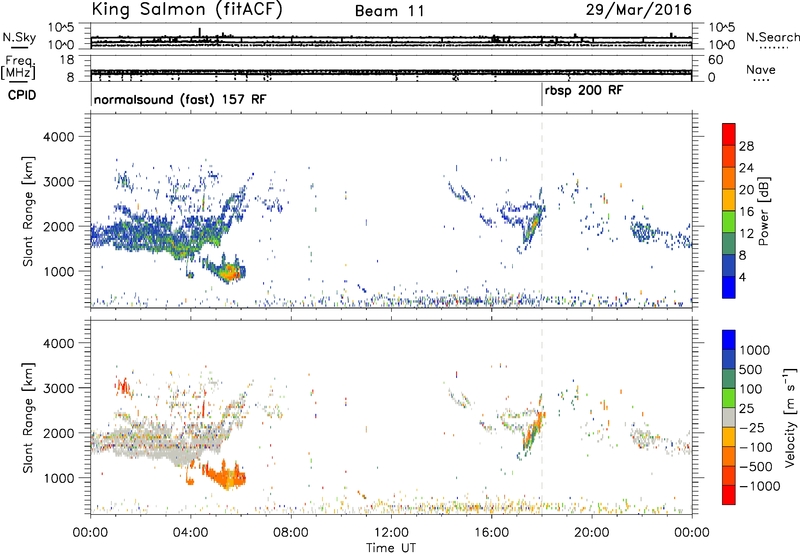Click the 'Time UT' axis title
The image size is (800, 554).
pos(391,548)
